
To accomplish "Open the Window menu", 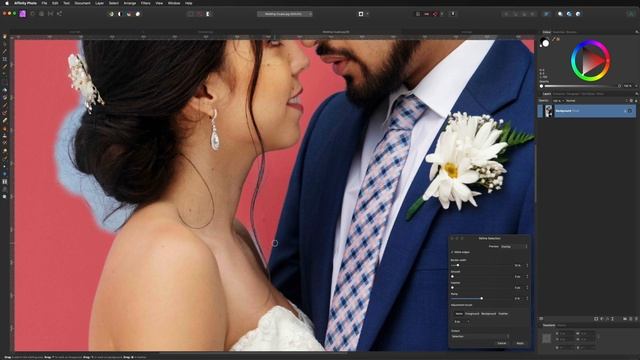I will coord(174,3).
